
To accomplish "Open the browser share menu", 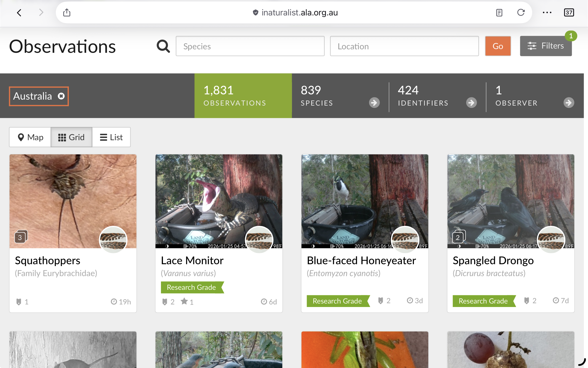I will pos(67,12).
